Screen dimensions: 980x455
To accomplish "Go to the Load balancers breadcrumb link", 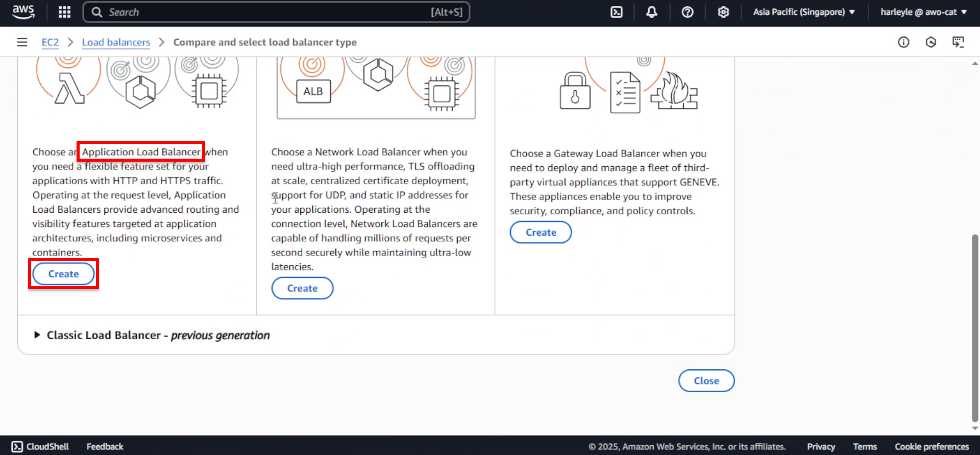I will coord(116,42).
